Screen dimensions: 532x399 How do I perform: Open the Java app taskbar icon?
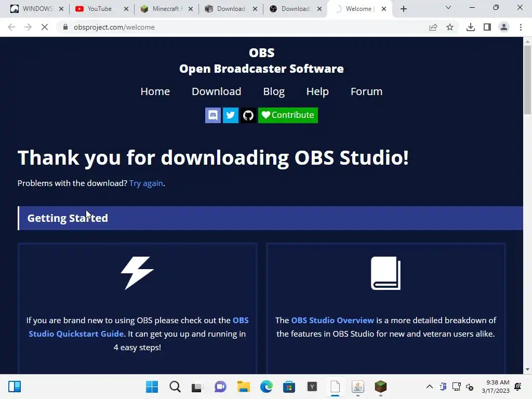(358, 387)
